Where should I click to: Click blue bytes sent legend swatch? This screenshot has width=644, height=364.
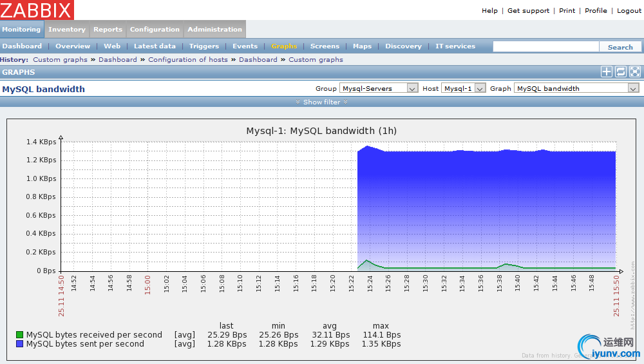tap(19, 343)
